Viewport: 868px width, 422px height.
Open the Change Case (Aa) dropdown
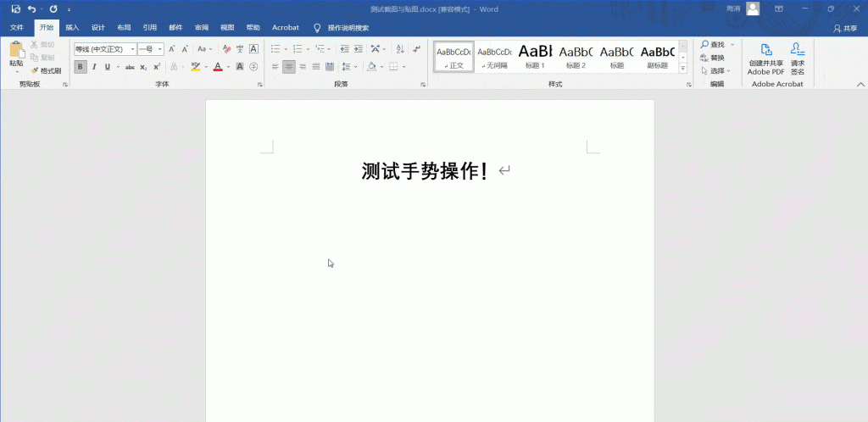(205, 49)
